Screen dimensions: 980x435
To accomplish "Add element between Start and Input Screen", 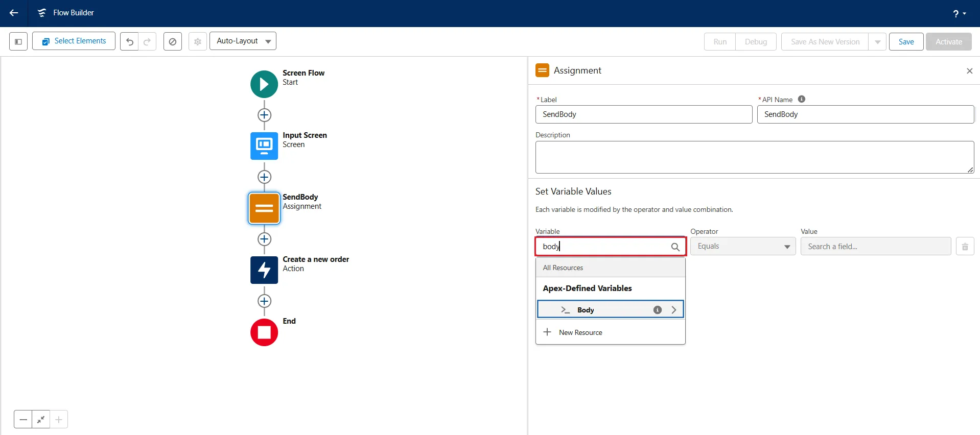I will coord(264,115).
